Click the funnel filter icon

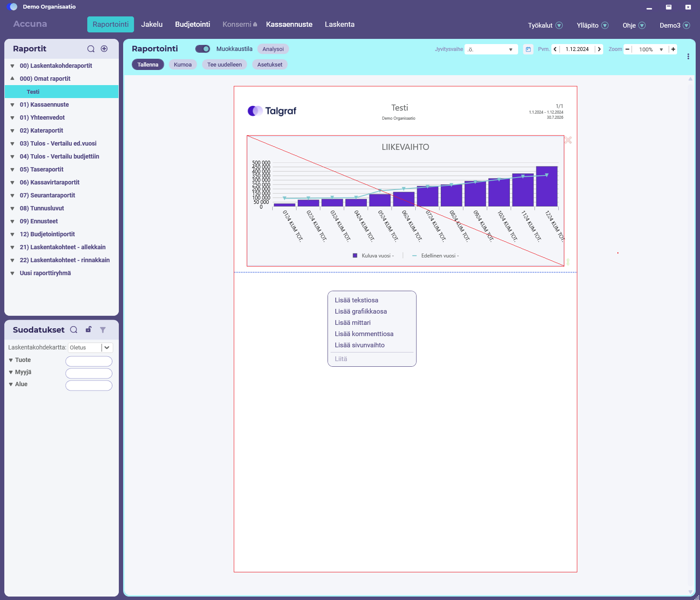[103, 330]
